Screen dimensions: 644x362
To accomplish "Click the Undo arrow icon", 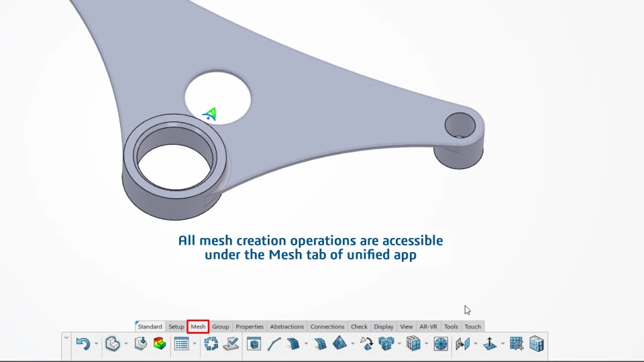I will [x=83, y=343].
